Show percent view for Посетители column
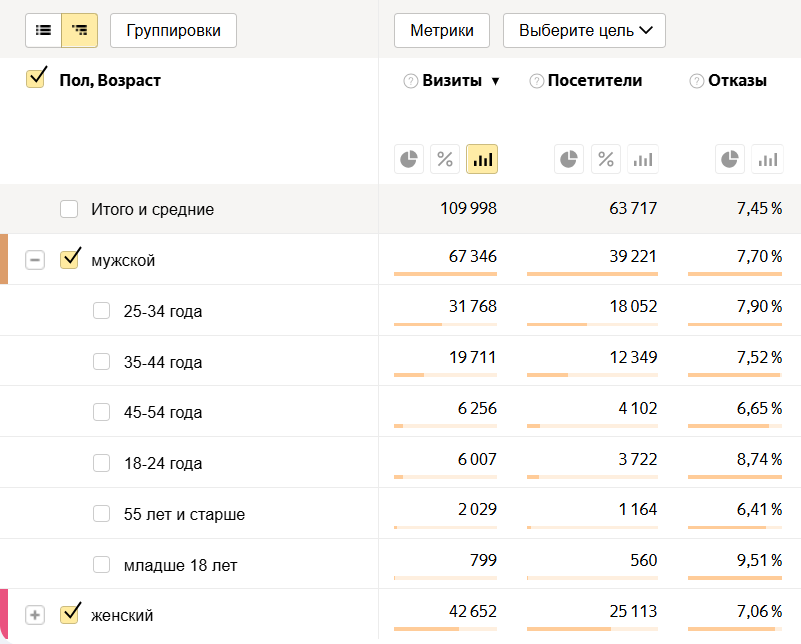This screenshot has height=644, width=801. point(605,159)
